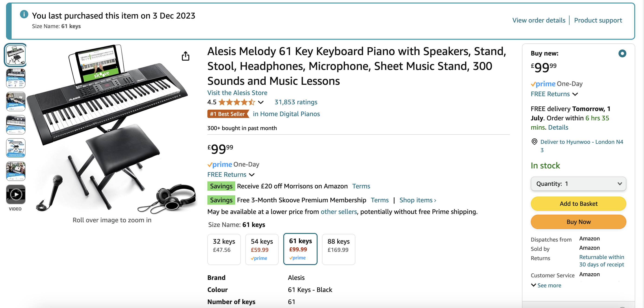Screen dimensions: 644x308
Task: Click the prime logo in buy box
Action: pos(543,84)
